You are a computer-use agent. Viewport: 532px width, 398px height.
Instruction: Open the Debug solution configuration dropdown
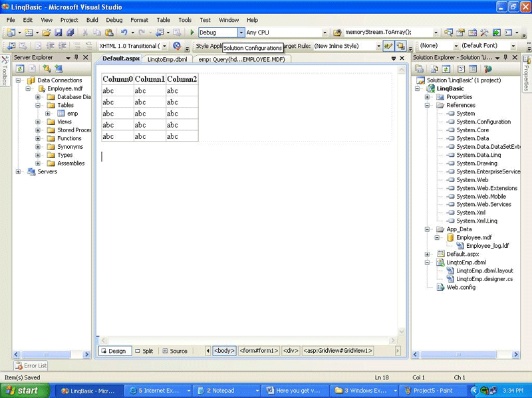click(241, 33)
